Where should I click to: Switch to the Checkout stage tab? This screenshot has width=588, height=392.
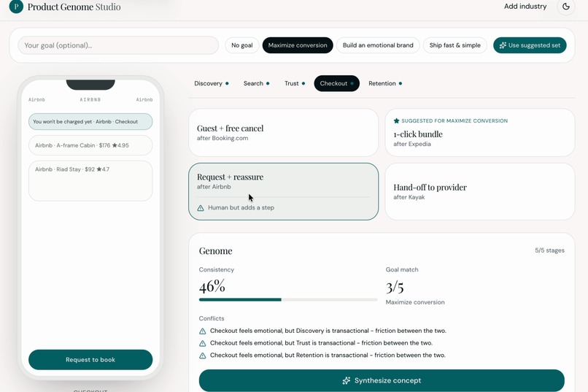(337, 83)
